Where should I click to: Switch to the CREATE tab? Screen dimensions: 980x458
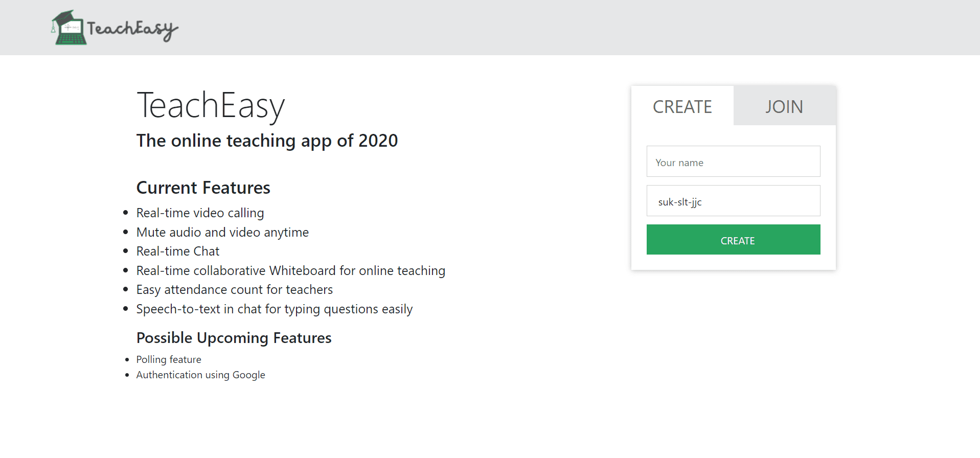[682, 106]
